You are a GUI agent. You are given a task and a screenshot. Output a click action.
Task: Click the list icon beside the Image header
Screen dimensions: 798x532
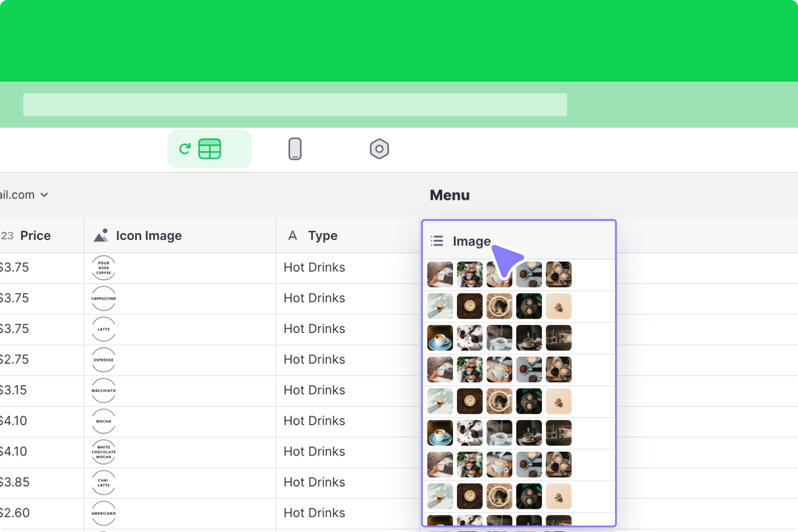[437, 241]
